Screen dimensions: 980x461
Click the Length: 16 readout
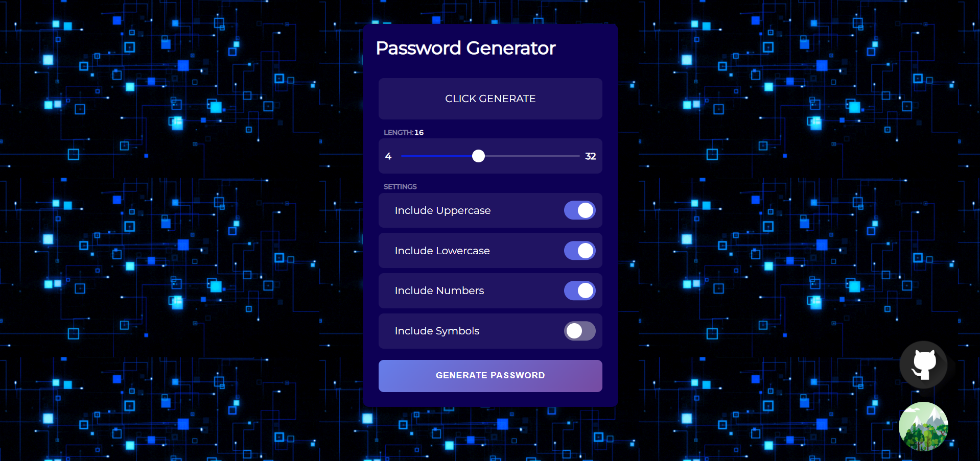tap(404, 132)
